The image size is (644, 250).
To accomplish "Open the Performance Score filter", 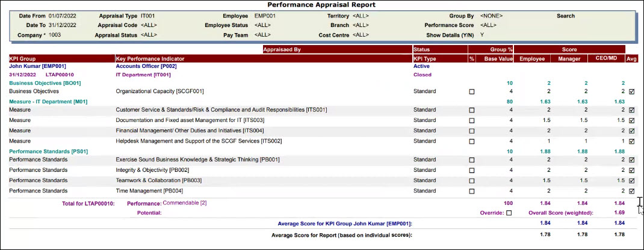I will [x=488, y=25].
